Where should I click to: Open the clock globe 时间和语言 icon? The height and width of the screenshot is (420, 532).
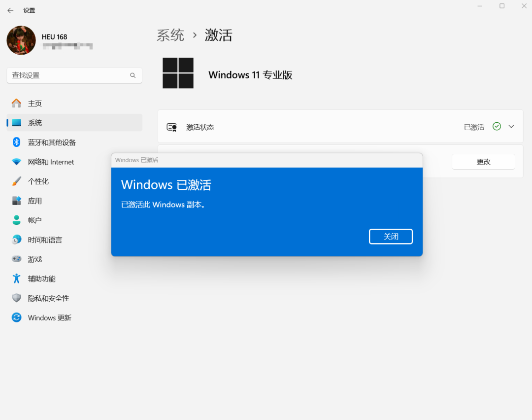click(x=16, y=240)
